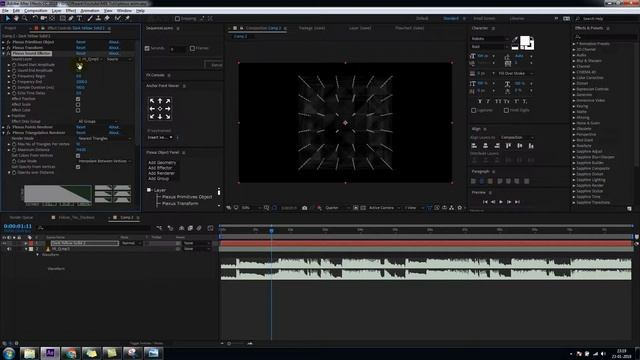Open Chrome from the taskbar
Viewport: 640px width, 360px height.
[x=71, y=353]
